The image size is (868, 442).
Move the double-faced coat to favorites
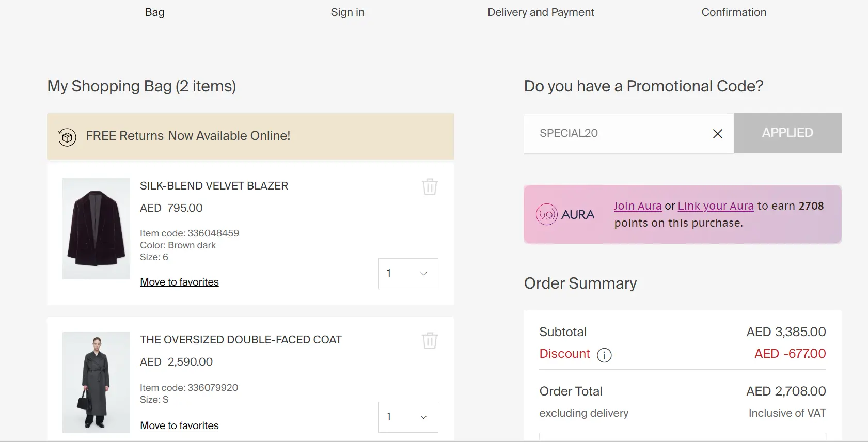pos(179,425)
